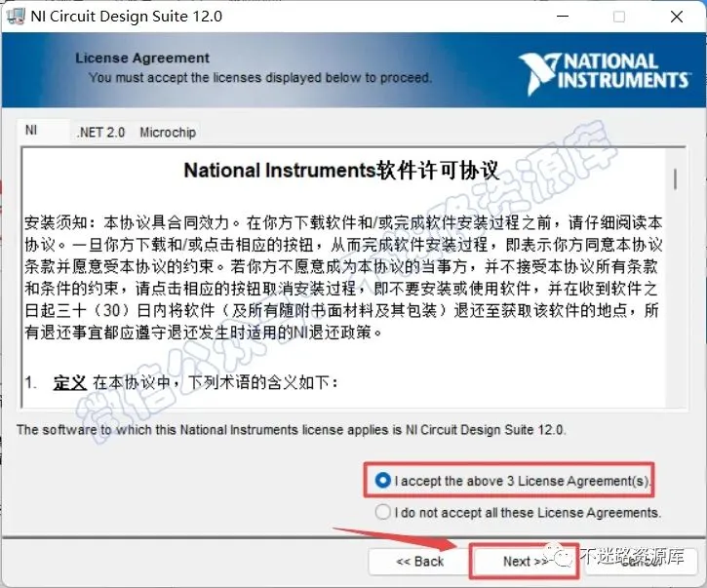Click the sentence about NI Circuit Design Suite 12.0 license
The image size is (707, 588).
291,430
